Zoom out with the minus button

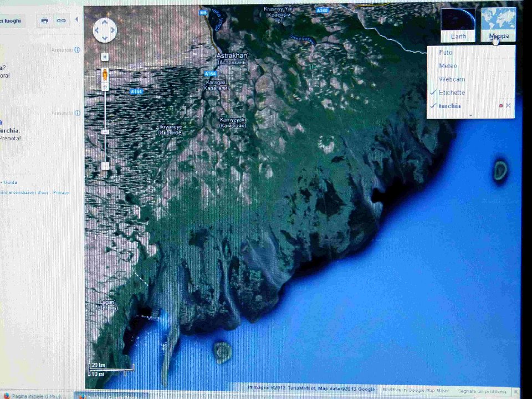point(105,166)
